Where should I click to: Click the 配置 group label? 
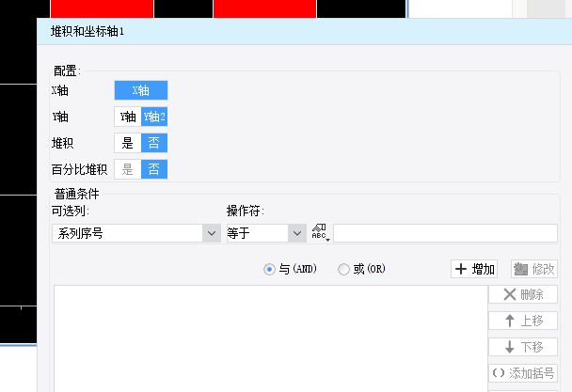coord(67,71)
